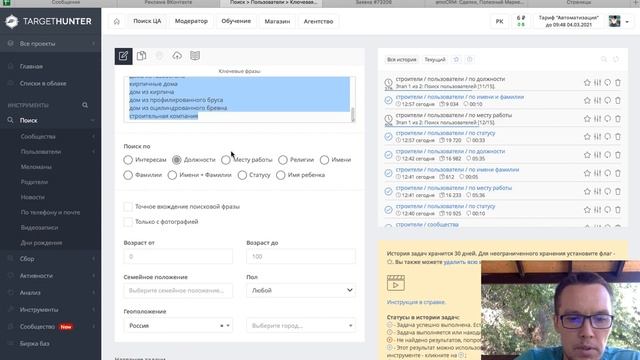Restart the 'по месту работы' 12:41 task
This screenshot has height=360, width=640.
(x=608, y=191)
